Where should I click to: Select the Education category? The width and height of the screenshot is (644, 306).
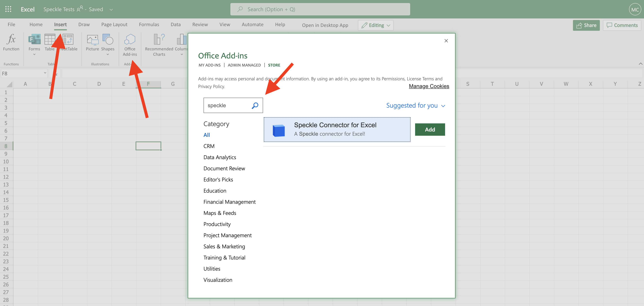pos(215,191)
